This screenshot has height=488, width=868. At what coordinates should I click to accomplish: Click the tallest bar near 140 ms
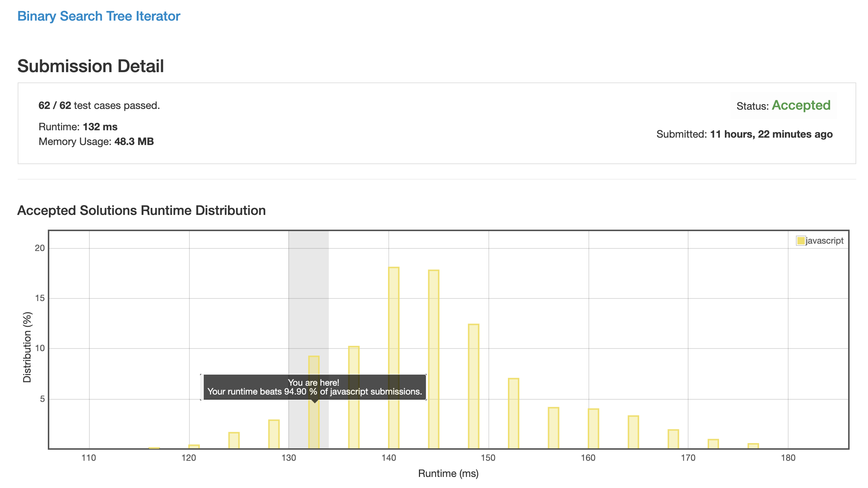coord(394,358)
